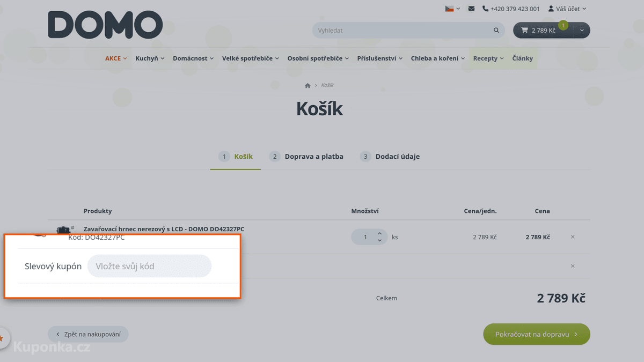Select the Doprava a platba step
This screenshot has height=362, width=644.
306,157
